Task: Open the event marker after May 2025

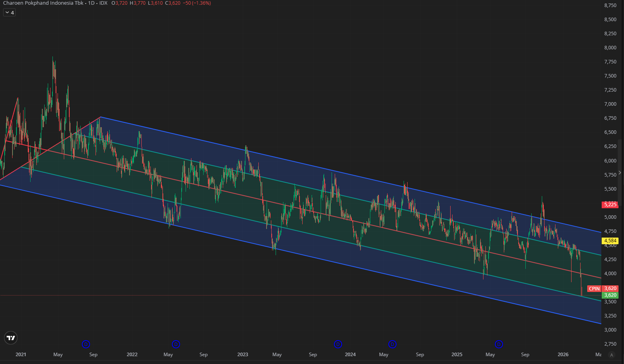Action: point(499,344)
